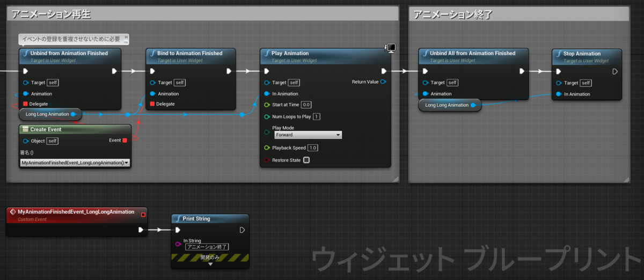Select the Create Event node title
644x280 pixels.
[x=46, y=129]
